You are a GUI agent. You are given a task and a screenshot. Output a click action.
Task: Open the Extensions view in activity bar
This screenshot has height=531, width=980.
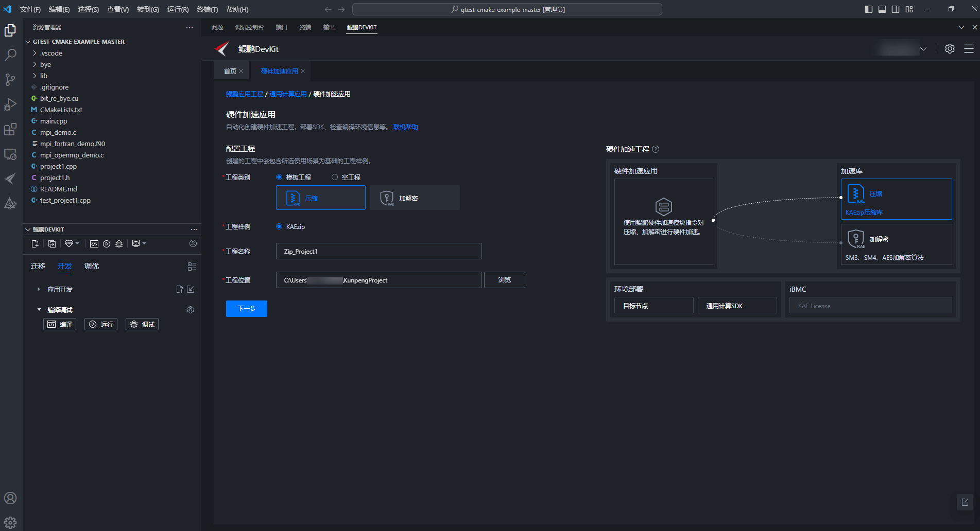click(10, 129)
